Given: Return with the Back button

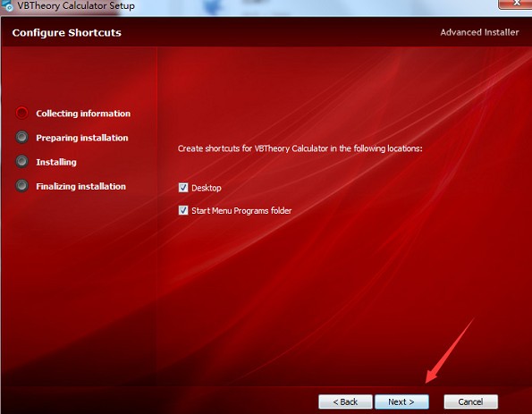Looking at the screenshot, I should point(345,401).
